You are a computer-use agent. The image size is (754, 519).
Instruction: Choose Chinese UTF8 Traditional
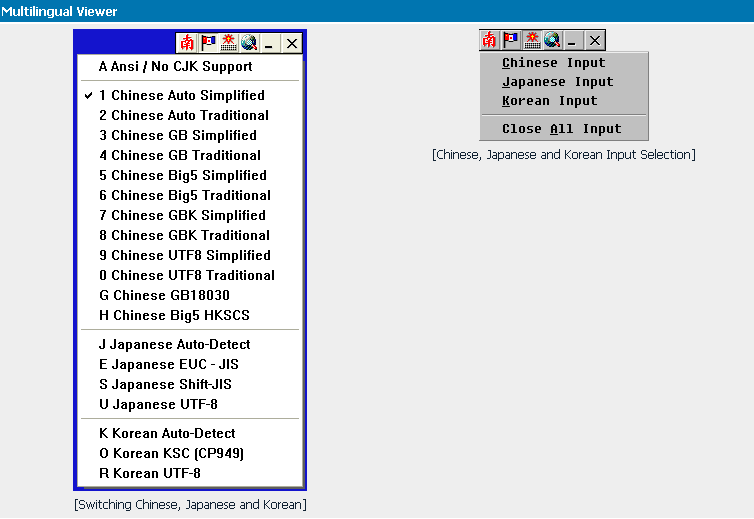pyautogui.click(x=190, y=275)
